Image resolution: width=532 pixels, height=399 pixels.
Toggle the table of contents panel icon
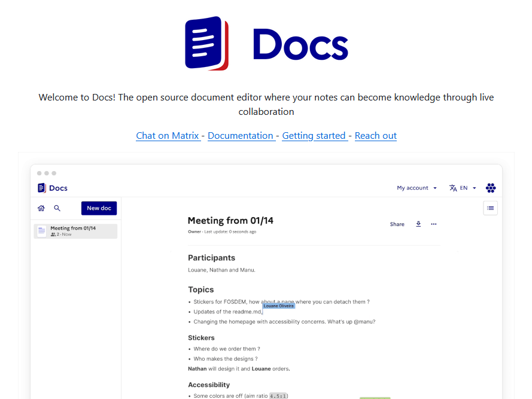[490, 208]
